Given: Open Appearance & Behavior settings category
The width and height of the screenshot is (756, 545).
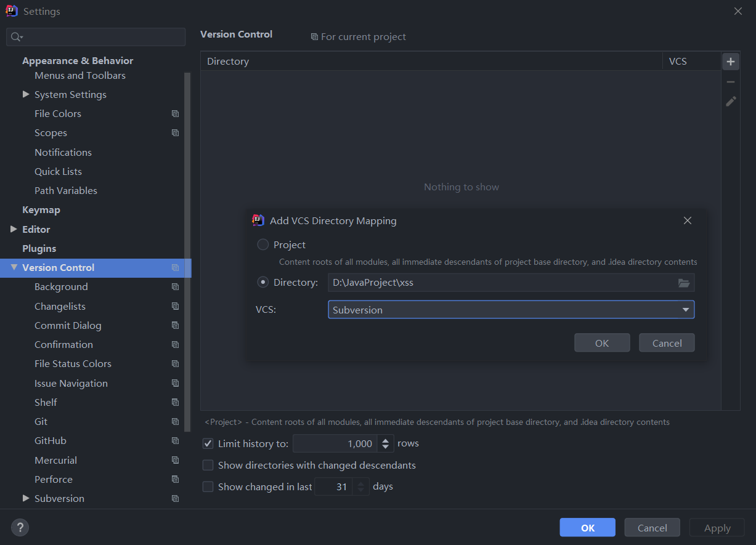Looking at the screenshot, I should pyautogui.click(x=78, y=60).
